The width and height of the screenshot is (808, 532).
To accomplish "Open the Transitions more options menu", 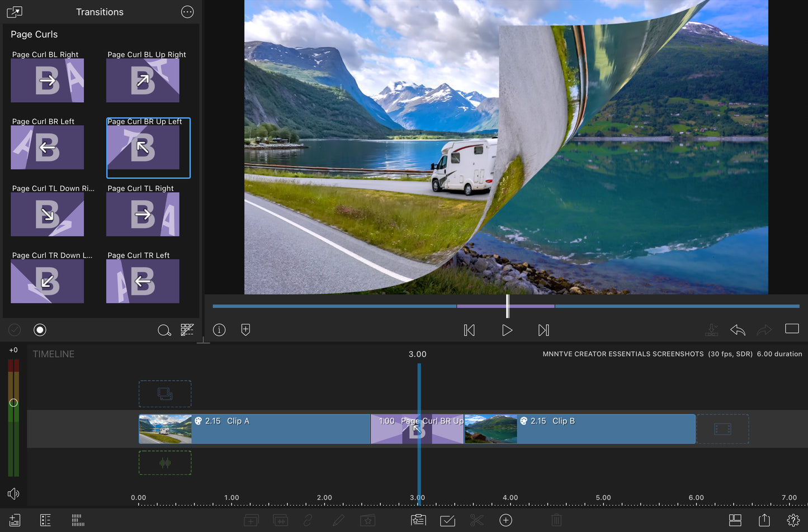I will (x=187, y=12).
